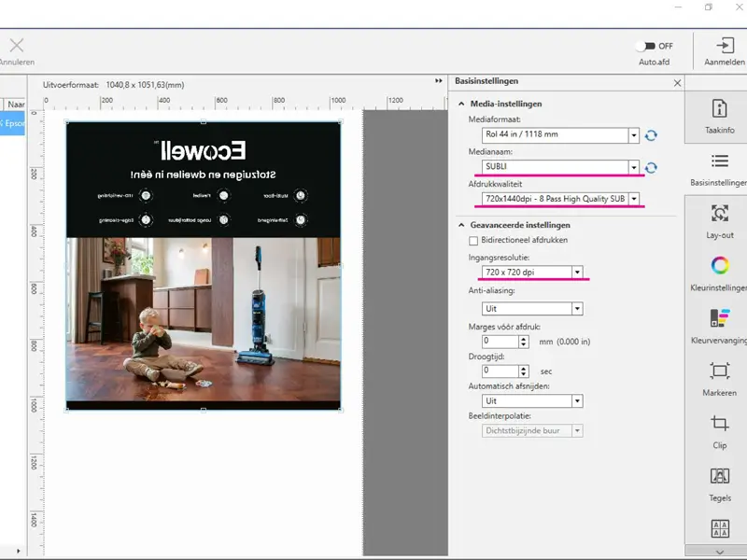Toggle the Auto.afd switch

[644, 46]
